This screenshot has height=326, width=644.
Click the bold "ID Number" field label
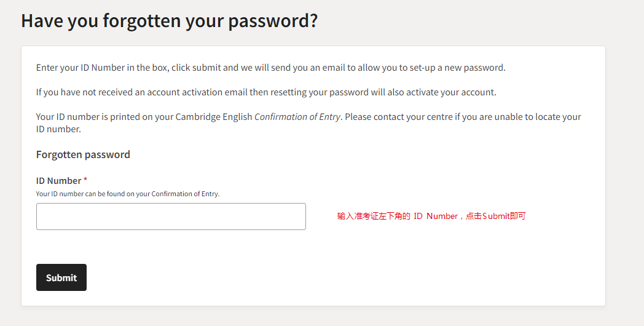(58, 181)
